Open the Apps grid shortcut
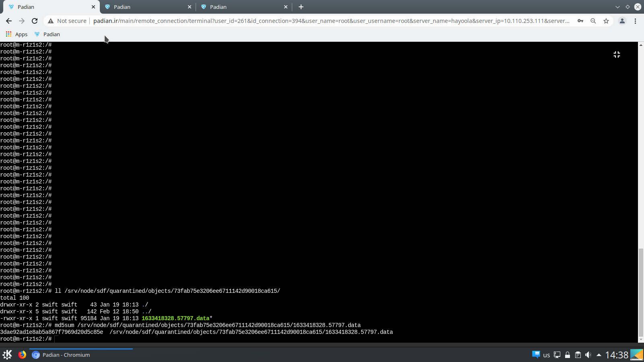Screen dimensions: 644x362 point(17,34)
